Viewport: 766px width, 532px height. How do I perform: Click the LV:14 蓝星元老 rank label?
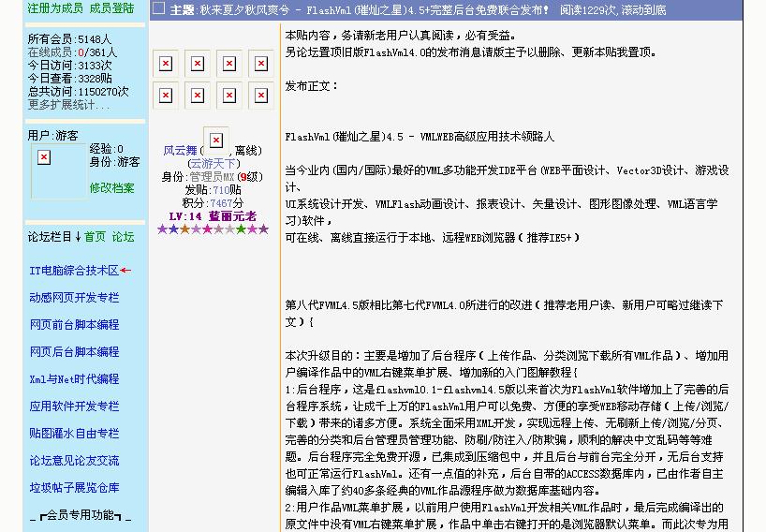tap(213, 216)
